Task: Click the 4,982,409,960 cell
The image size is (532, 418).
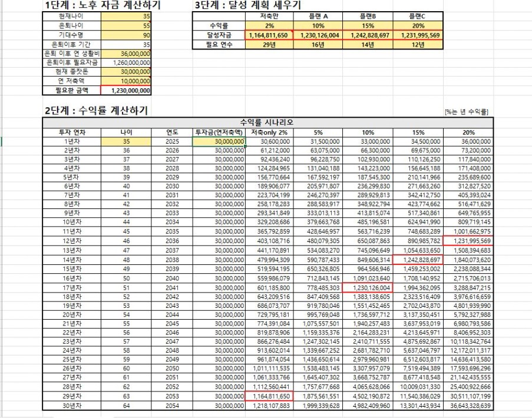Action: (368, 406)
